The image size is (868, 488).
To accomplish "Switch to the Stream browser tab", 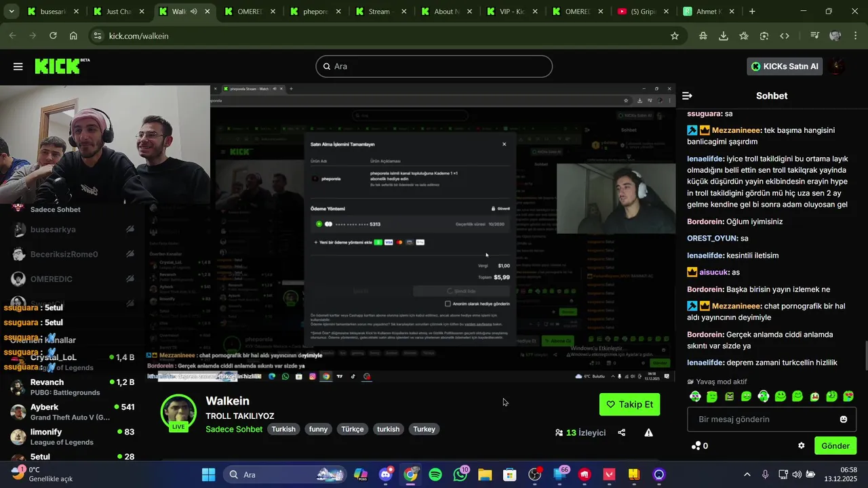I will (380, 12).
